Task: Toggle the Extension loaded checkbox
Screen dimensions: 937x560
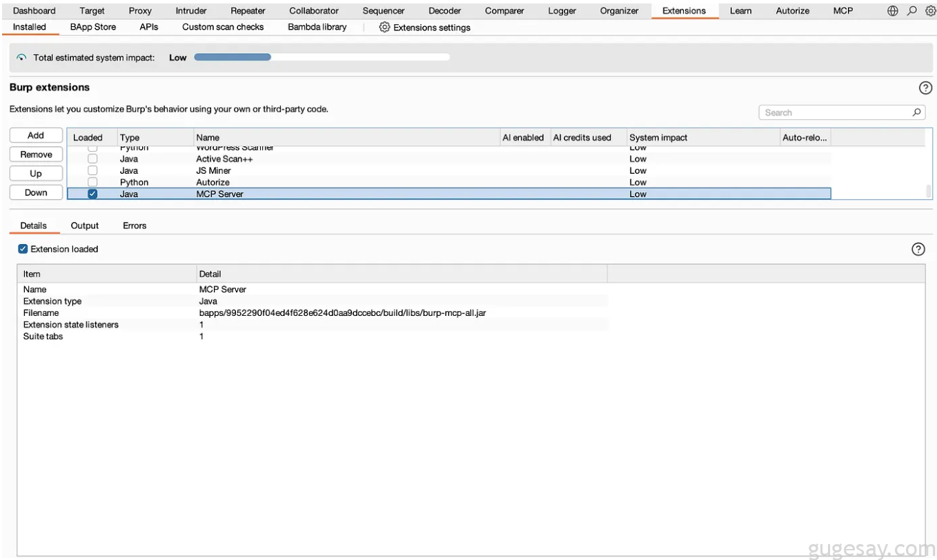Action: pyautogui.click(x=23, y=249)
